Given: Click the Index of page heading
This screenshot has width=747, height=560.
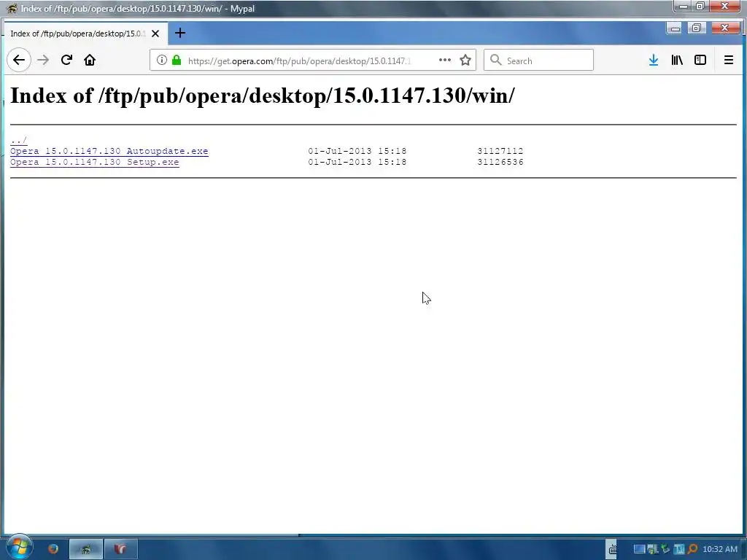Looking at the screenshot, I should (x=263, y=96).
